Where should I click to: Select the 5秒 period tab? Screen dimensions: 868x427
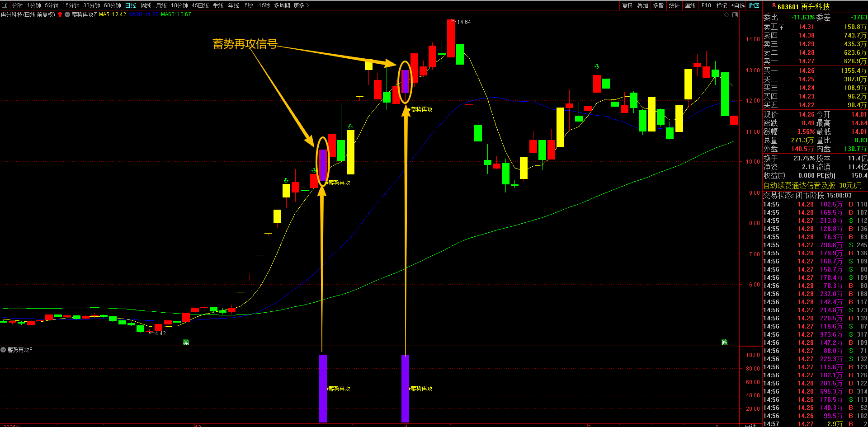[x=249, y=5]
